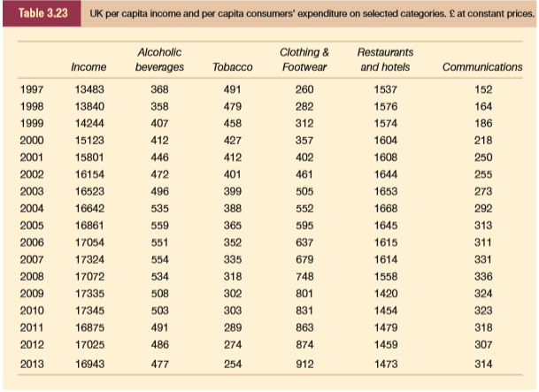The image size is (539, 392).
Task: Click income value 15801
Action: (89, 158)
